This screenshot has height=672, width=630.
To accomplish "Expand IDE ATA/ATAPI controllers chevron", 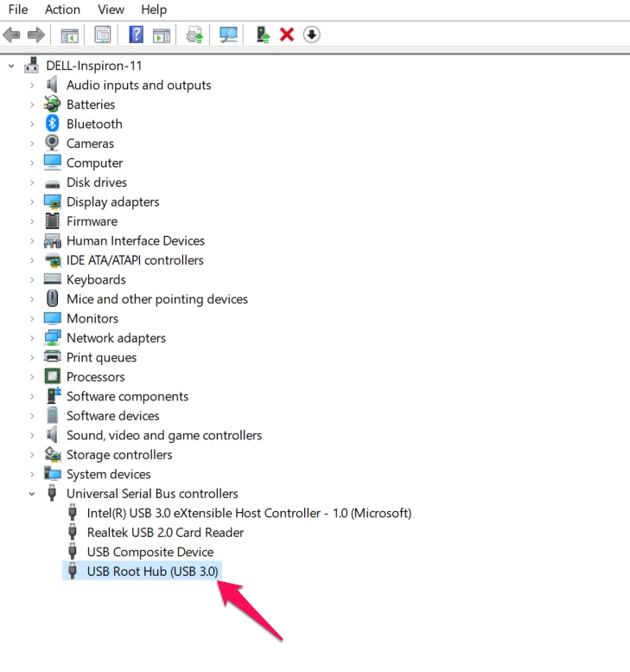I will 32,260.
